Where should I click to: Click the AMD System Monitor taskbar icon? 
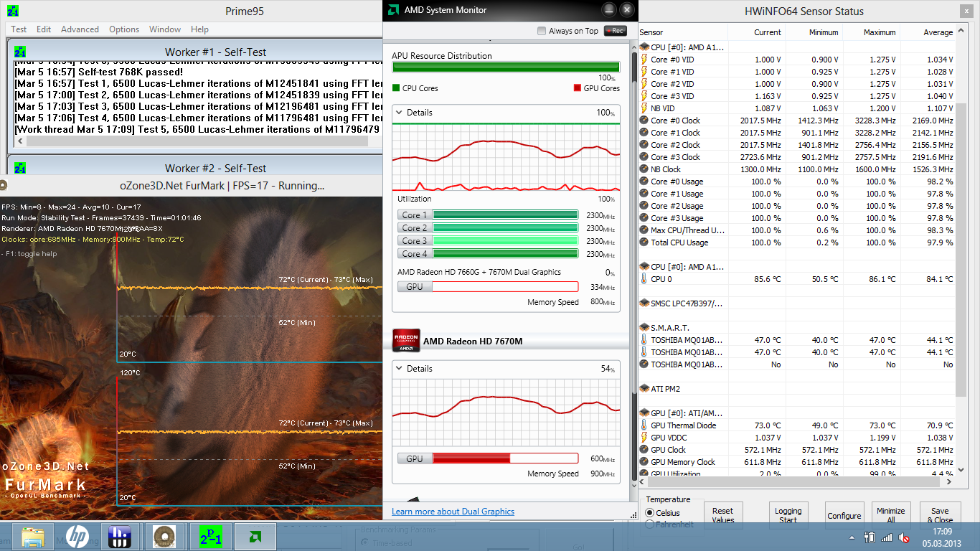point(255,537)
